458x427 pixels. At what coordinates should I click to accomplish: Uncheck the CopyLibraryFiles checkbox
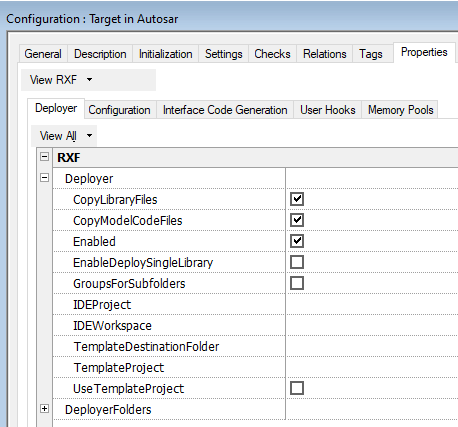click(297, 199)
